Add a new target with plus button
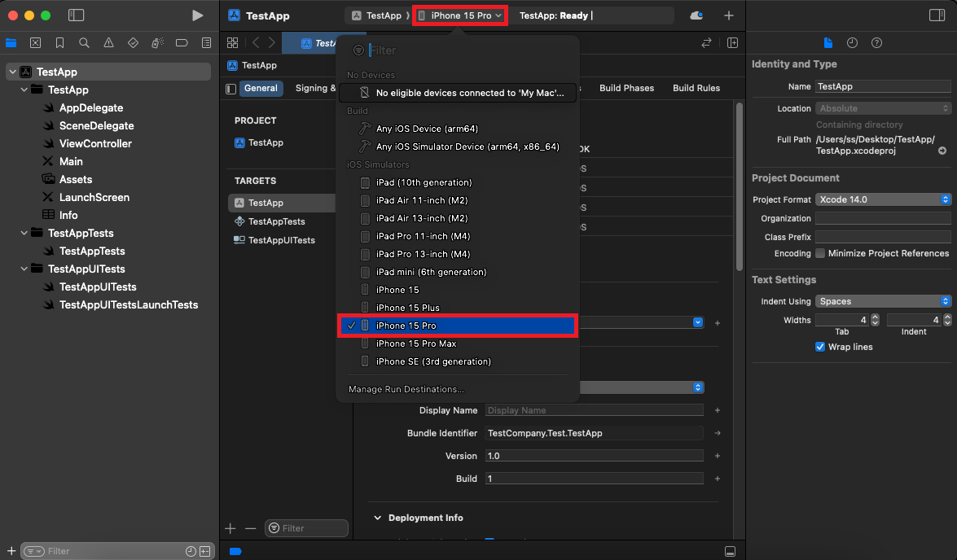Image resolution: width=957 pixels, height=560 pixels. point(230,528)
